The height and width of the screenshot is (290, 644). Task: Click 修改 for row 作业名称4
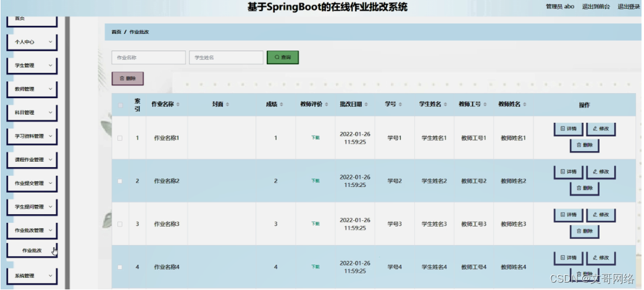[x=601, y=258]
